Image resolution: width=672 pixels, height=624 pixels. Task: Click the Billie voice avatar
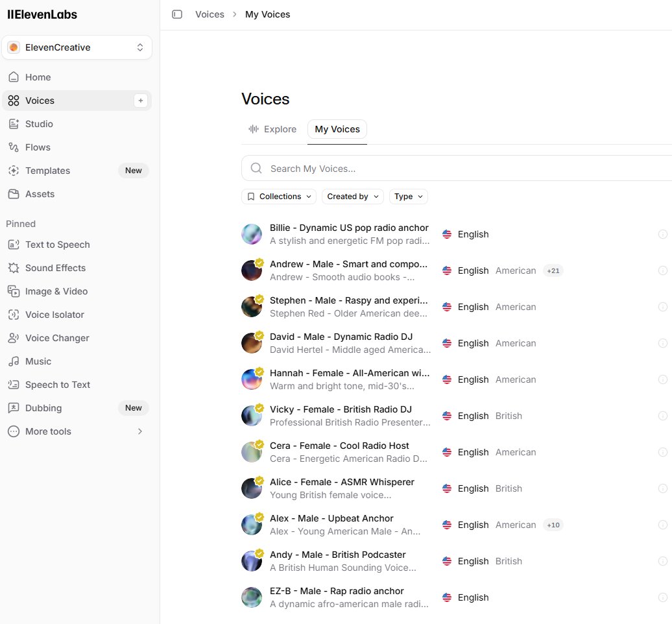[252, 234]
